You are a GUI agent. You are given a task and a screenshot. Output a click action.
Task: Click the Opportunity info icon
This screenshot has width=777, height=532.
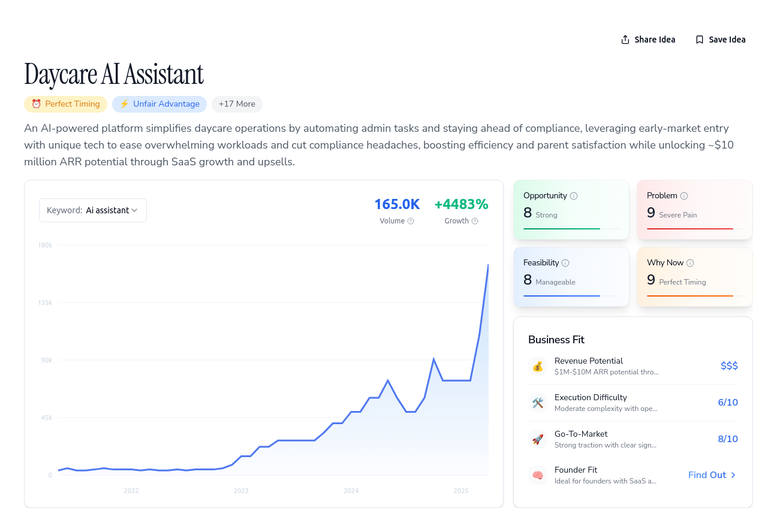coord(574,196)
